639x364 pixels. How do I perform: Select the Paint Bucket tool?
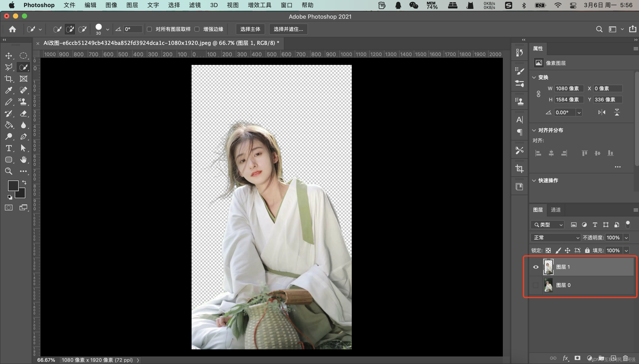point(9,125)
